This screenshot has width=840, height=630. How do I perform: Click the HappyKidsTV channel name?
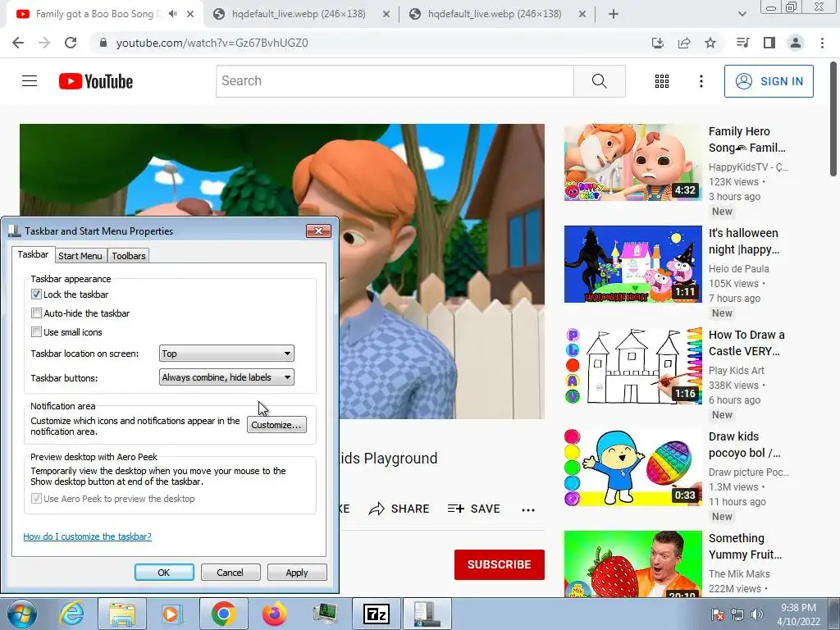(748, 167)
